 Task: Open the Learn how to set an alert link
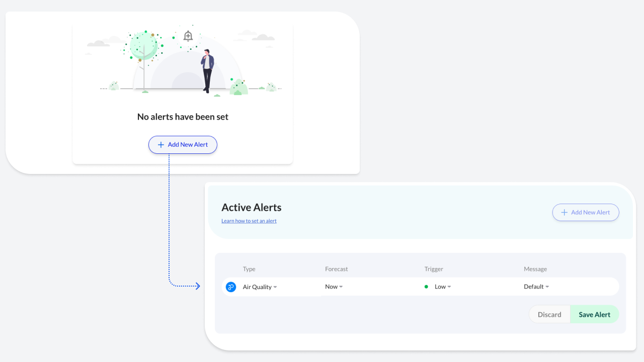tap(249, 221)
